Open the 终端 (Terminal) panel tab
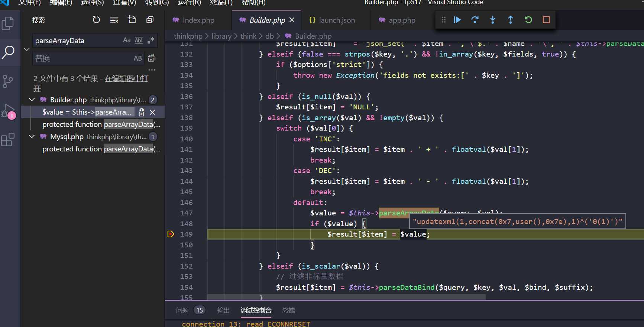This screenshot has width=644, height=327. click(289, 310)
